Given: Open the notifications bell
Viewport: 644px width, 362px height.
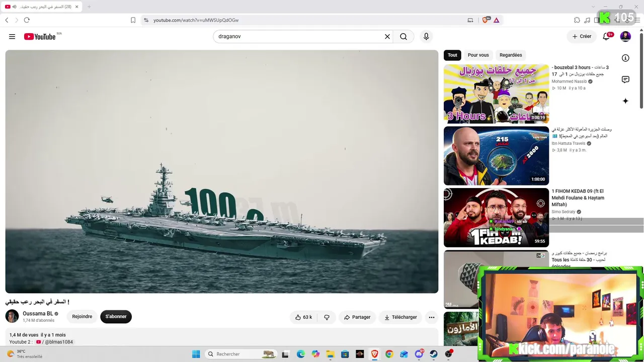Looking at the screenshot, I should (x=606, y=37).
